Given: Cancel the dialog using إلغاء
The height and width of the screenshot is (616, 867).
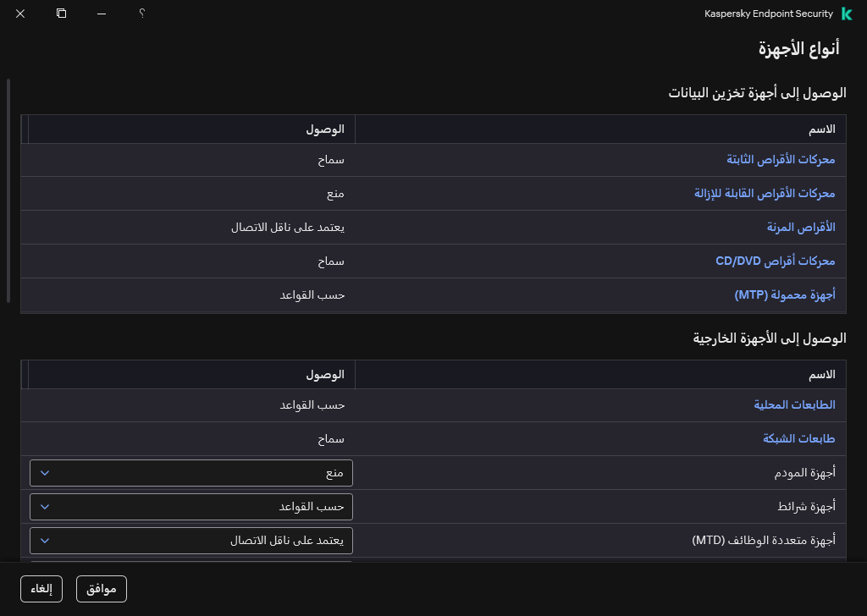Looking at the screenshot, I should (41, 589).
